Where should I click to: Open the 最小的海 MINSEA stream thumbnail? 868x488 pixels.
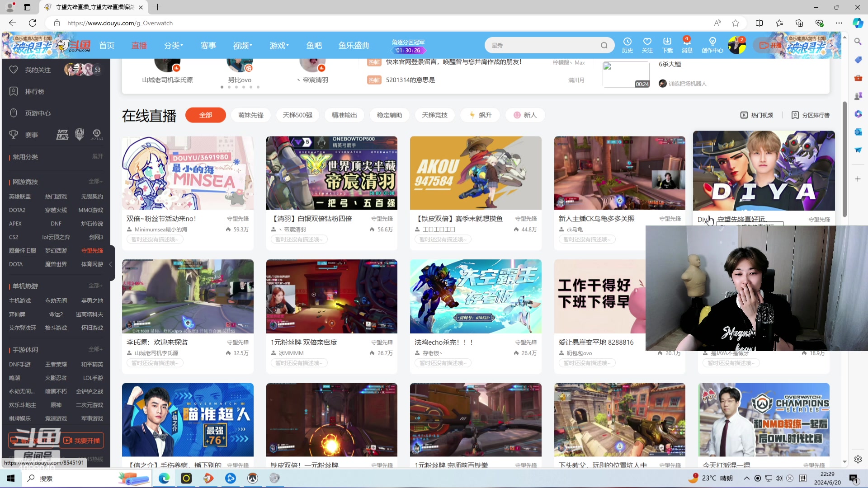188,173
